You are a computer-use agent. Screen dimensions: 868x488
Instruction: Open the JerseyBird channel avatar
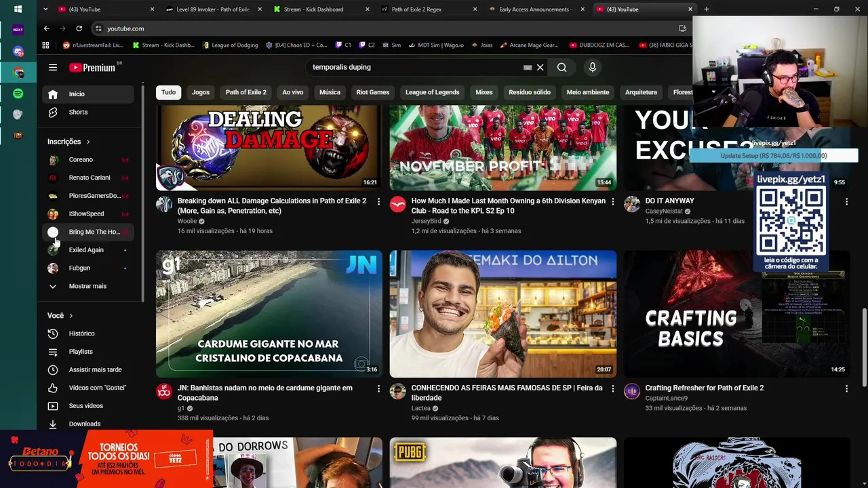click(x=398, y=205)
